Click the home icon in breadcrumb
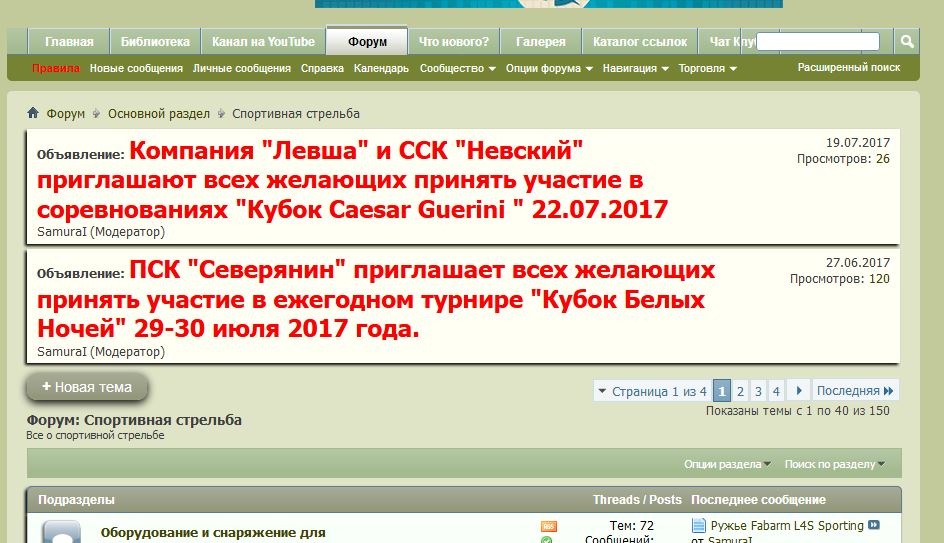The image size is (944, 543). tap(33, 114)
